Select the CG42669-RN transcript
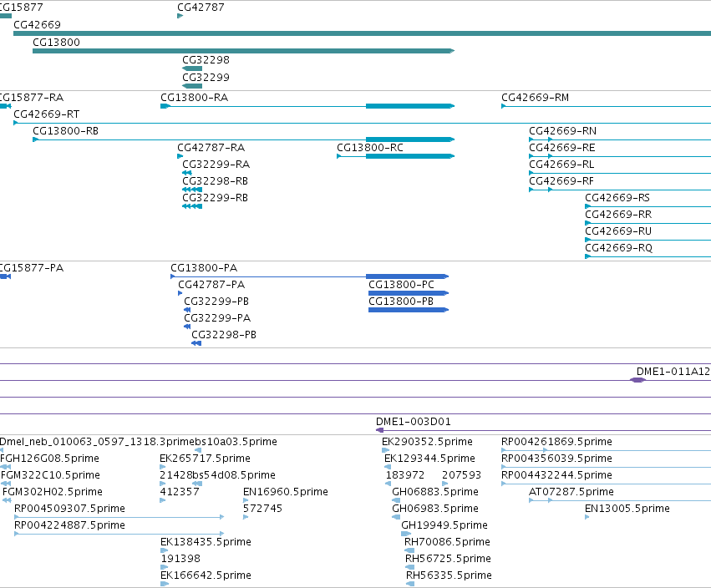 coord(563,131)
